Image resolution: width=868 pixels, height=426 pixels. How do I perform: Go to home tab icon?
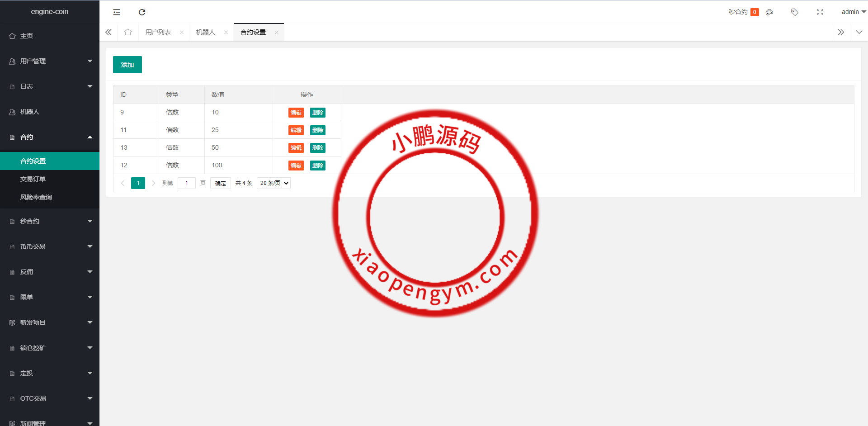click(x=128, y=32)
